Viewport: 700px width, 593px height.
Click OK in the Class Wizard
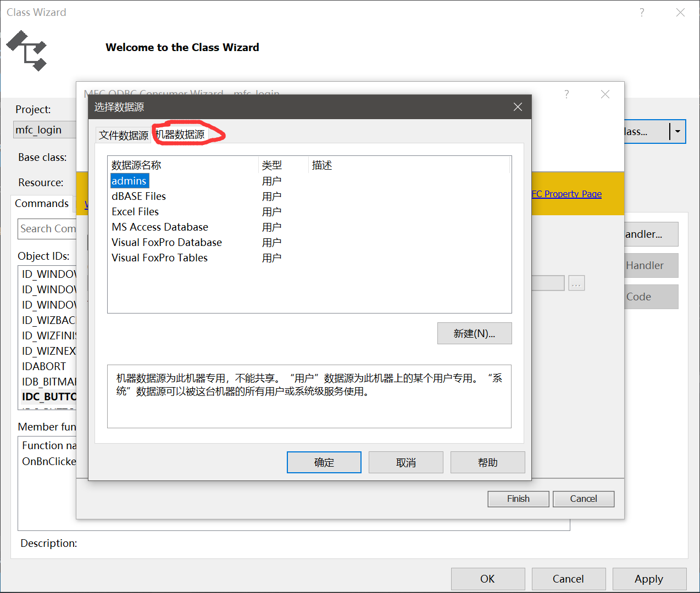pos(487,579)
